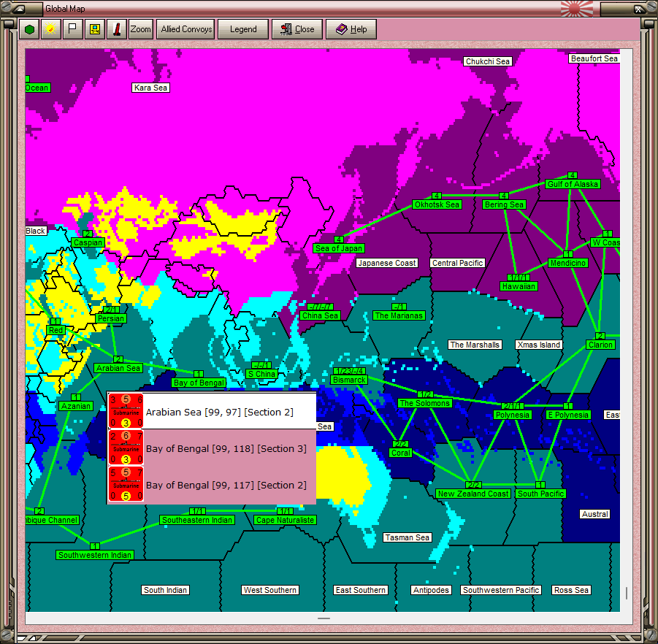
Task: Click the Bismarck sea area label
Action: point(349,380)
